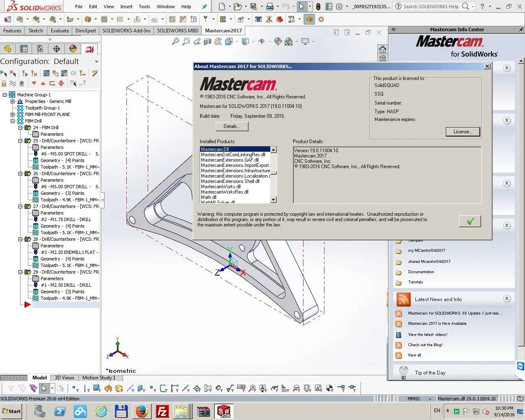Viewport: 525px width, 420px height.
Task: Click the Internet Explorer taskbar icon
Action: pos(101,411)
